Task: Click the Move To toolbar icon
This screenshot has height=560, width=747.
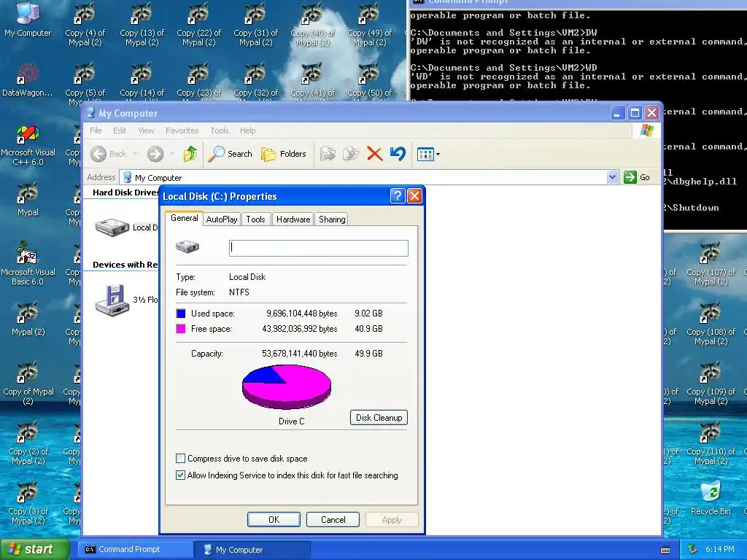Action: point(328,154)
